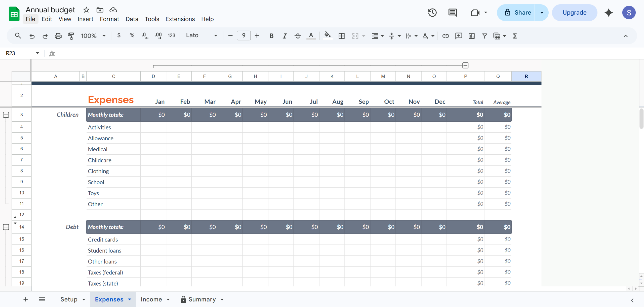This screenshot has width=644, height=307.
Task: Create a filter with funnel icon
Action: coord(484,36)
